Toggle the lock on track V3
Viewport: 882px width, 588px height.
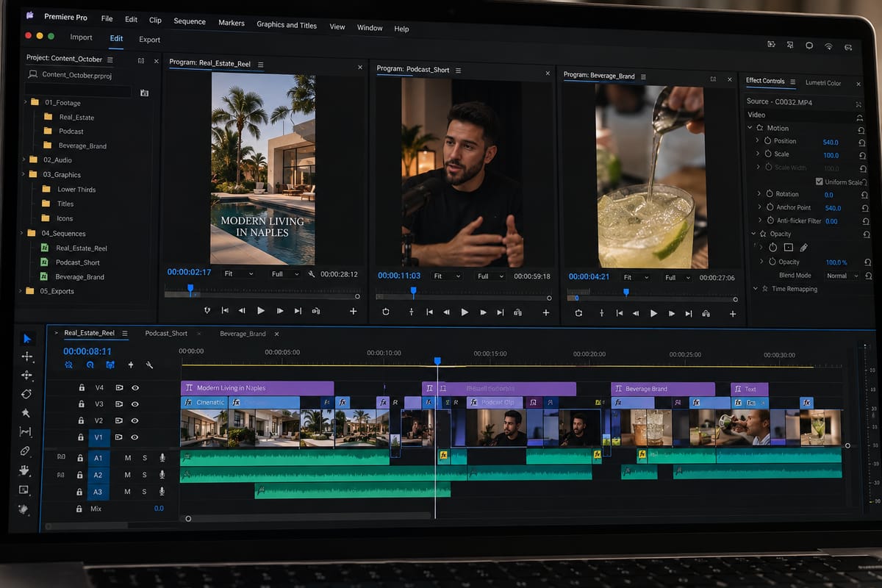point(82,404)
